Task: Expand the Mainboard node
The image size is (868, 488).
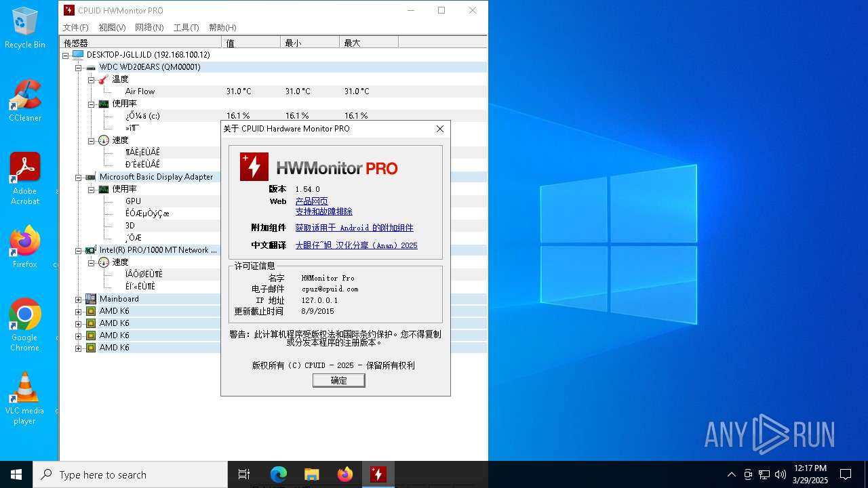Action: click(78, 299)
